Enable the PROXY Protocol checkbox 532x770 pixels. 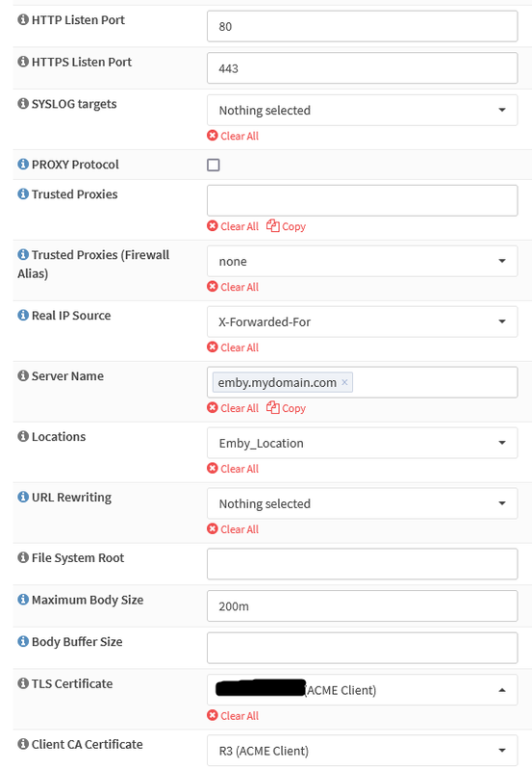[214, 165]
